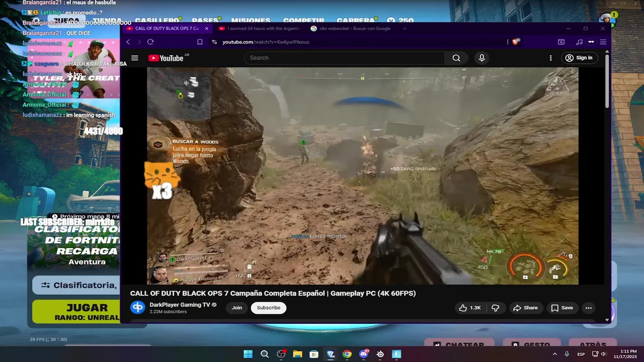Open network and volume quick settings
Viewport: 644px width, 362px height.
[599, 354]
